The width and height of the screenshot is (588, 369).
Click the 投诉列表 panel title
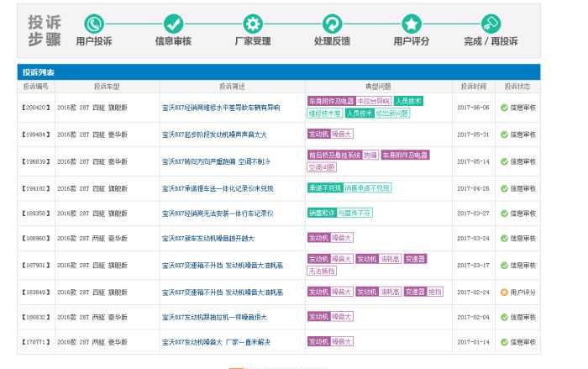click(39, 72)
